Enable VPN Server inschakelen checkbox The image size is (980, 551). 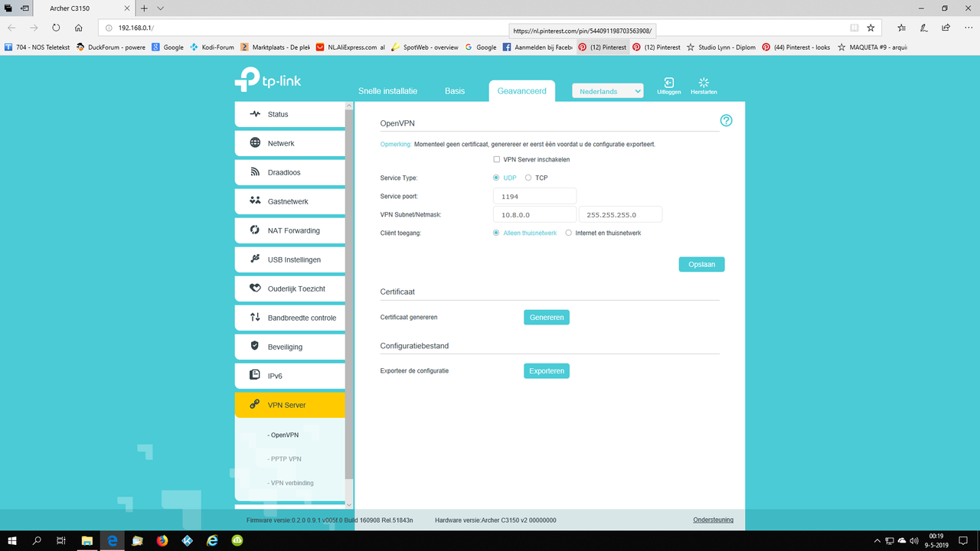497,160
